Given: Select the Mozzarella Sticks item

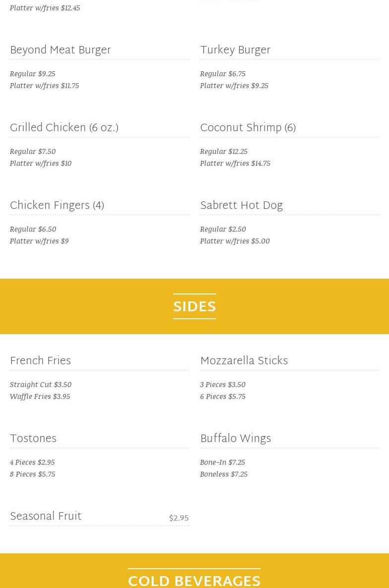Looking at the screenshot, I should click(x=244, y=361).
